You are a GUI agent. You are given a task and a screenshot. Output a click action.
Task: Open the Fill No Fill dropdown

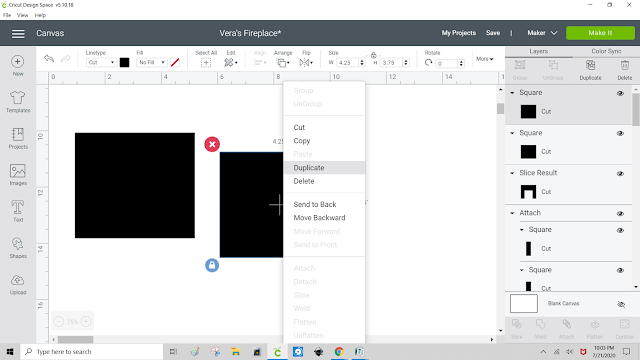pyautogui.click(x=151, y=62)
